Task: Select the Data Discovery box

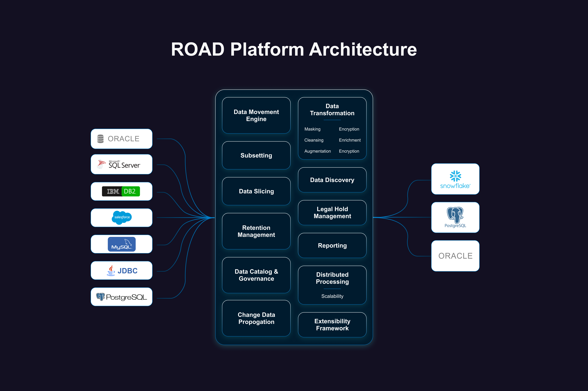Action: [x=332, y=180]
